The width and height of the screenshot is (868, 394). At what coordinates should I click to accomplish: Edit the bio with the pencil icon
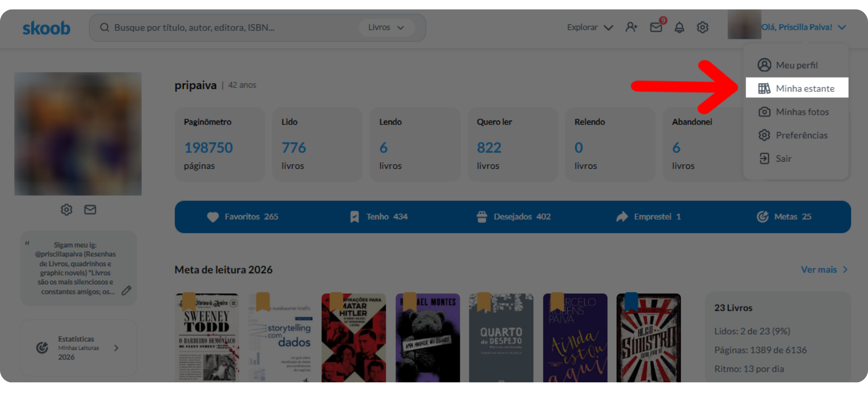pos(126,291)
